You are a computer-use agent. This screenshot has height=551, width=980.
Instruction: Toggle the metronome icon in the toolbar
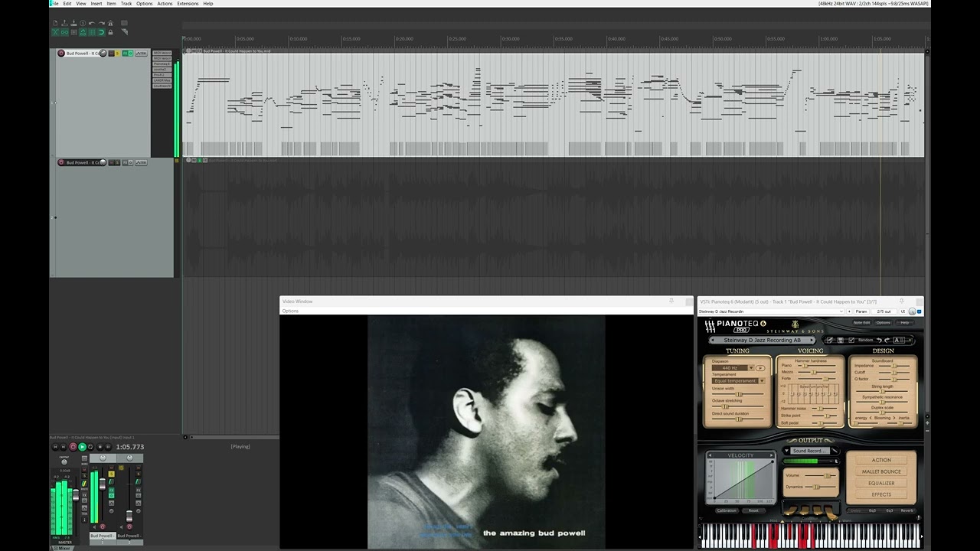pos(110,23)
